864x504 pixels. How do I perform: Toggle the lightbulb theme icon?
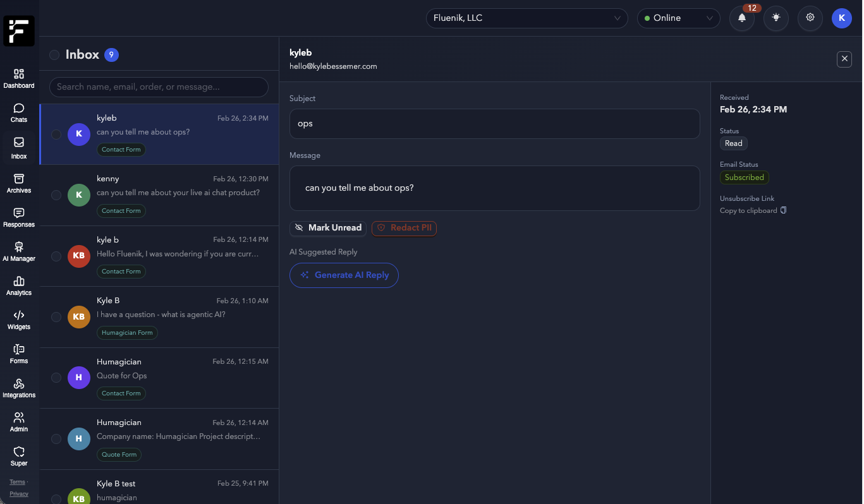[x=776, y=18]
